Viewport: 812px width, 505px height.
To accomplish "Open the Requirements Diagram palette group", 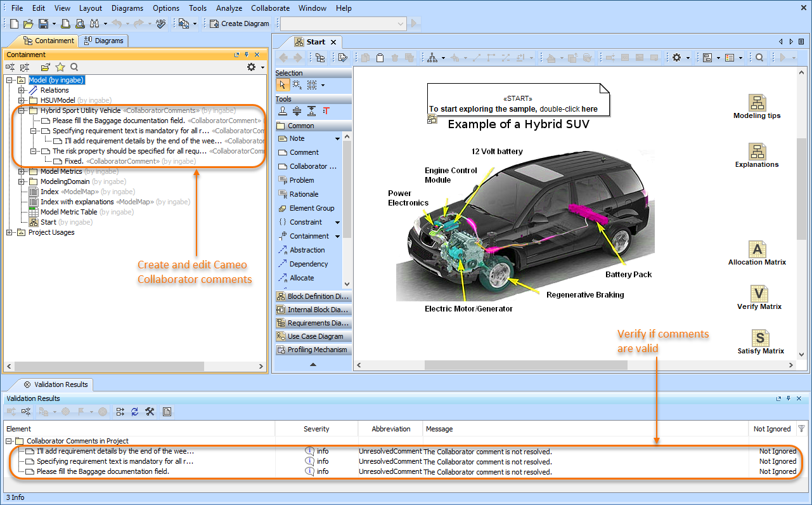I will (314, 323).
